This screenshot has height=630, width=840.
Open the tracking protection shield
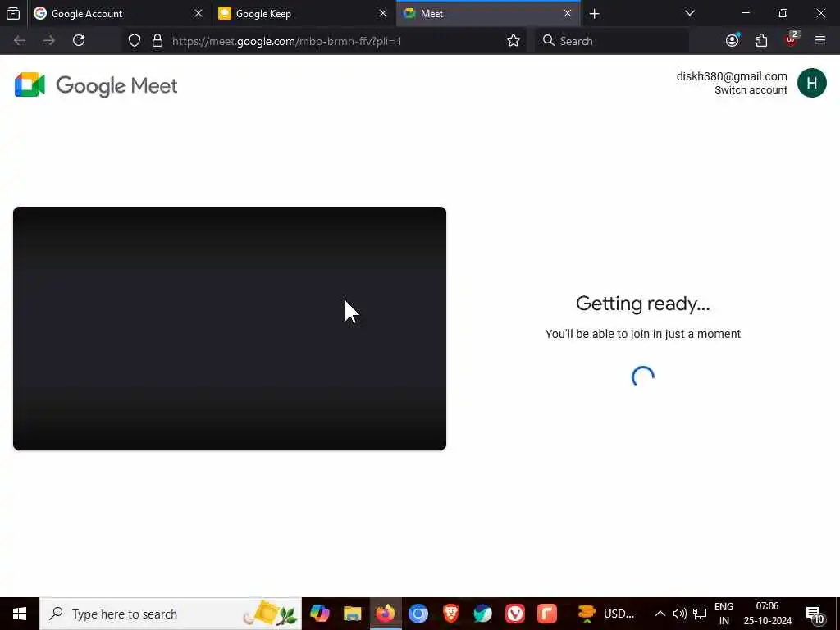135,41
